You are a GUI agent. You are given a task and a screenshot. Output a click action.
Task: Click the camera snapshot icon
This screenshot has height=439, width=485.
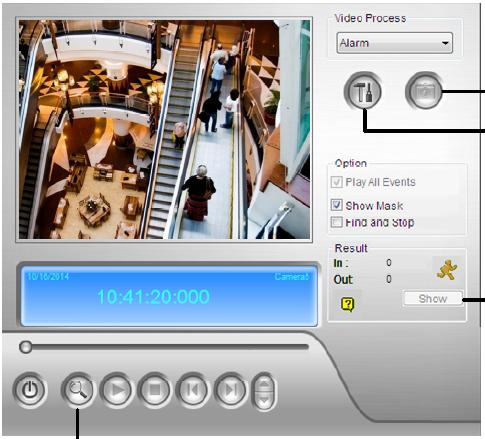[x=424, y=91]
